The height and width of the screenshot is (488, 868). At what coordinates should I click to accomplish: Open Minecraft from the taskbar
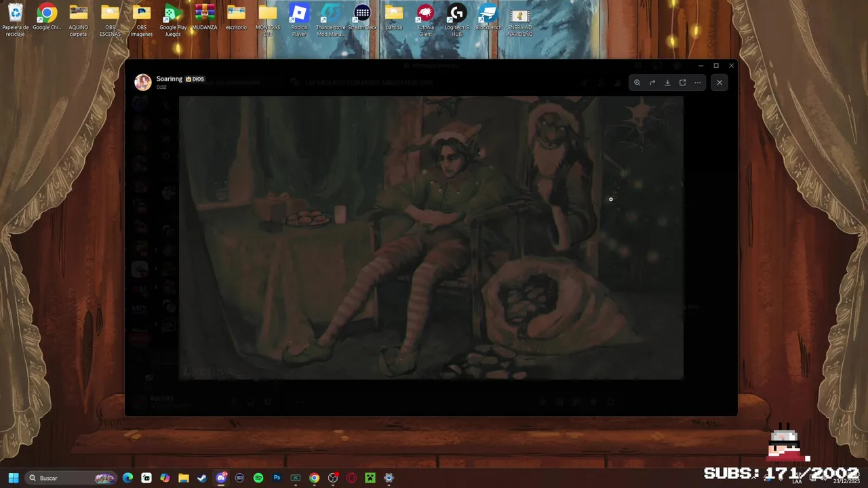[x=370, y=478]
